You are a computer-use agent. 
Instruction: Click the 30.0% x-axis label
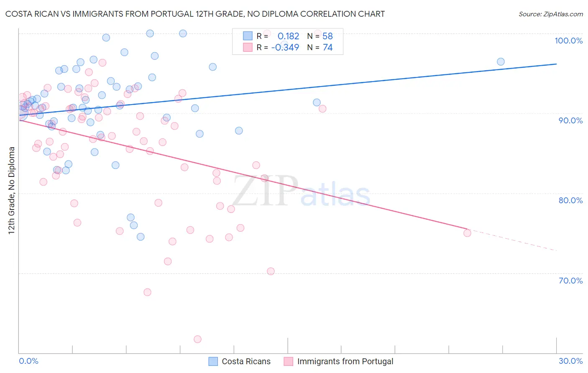(x=571, y=361)
